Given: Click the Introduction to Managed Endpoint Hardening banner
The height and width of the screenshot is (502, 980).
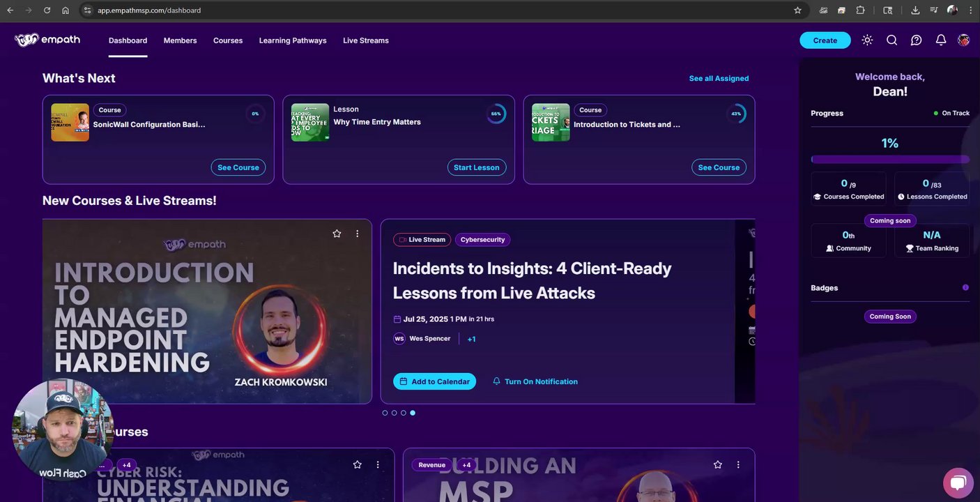Looking at the screenshot, I should pyautogui.click(x=207, y=312).
